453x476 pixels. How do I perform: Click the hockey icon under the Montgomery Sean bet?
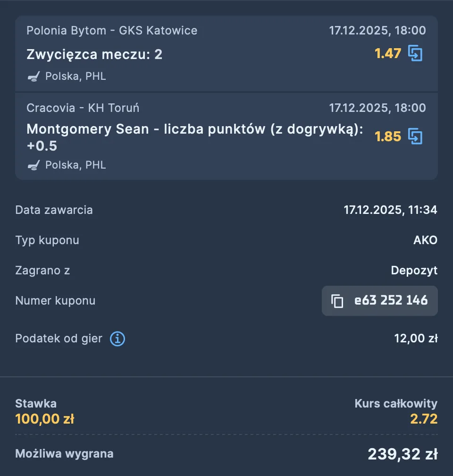click(33, 165)
